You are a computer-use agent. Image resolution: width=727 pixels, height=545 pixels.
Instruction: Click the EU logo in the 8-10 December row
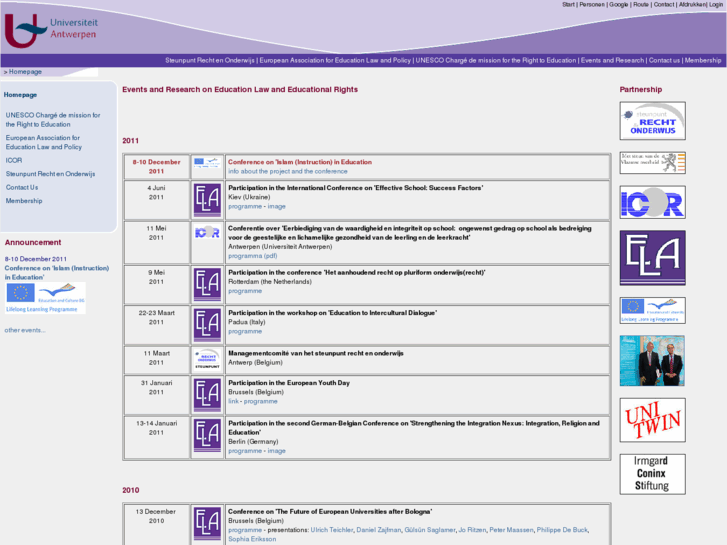click(207, 162)
